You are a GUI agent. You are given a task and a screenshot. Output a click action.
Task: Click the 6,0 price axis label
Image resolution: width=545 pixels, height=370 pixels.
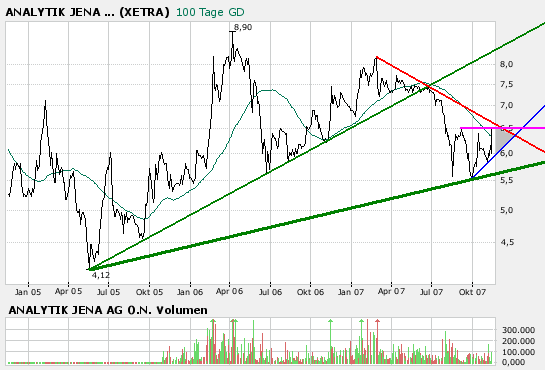click(x=506, y=153)
